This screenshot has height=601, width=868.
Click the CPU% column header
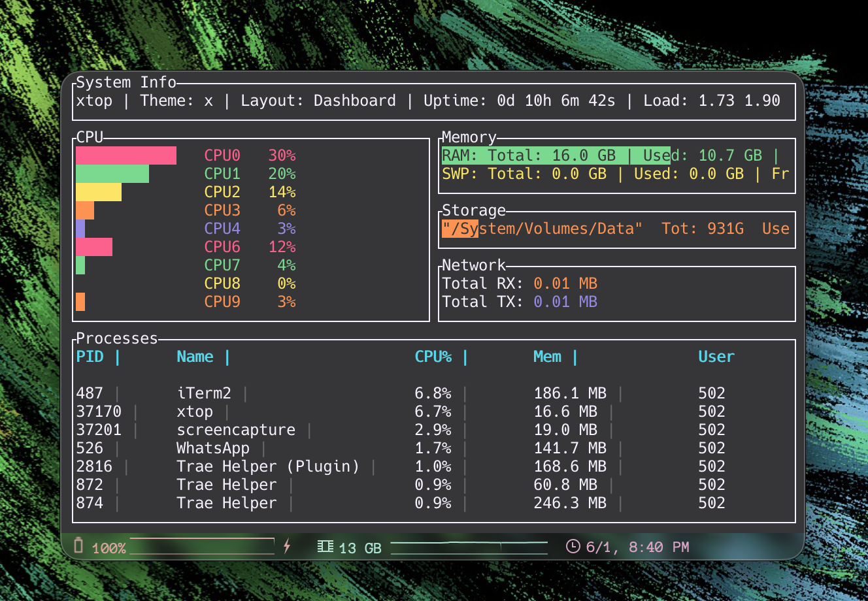click(433, 357)
